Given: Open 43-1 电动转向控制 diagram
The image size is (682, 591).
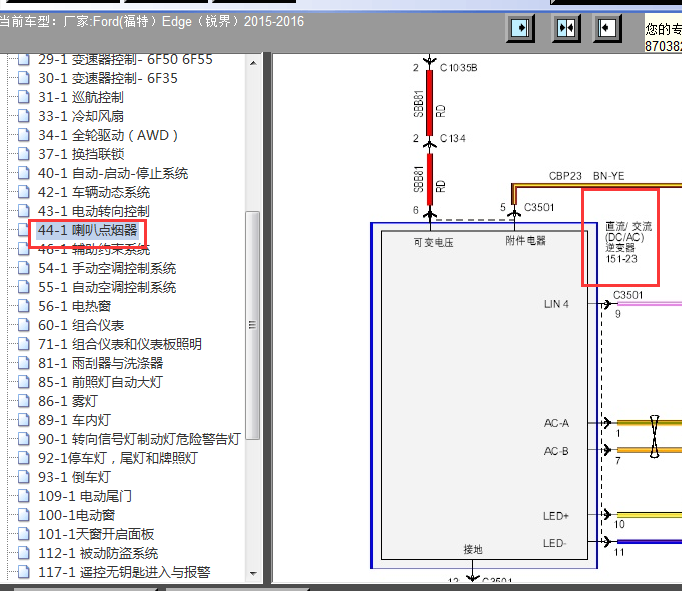Looking at the screenshot, I should (x=94, y=211).
